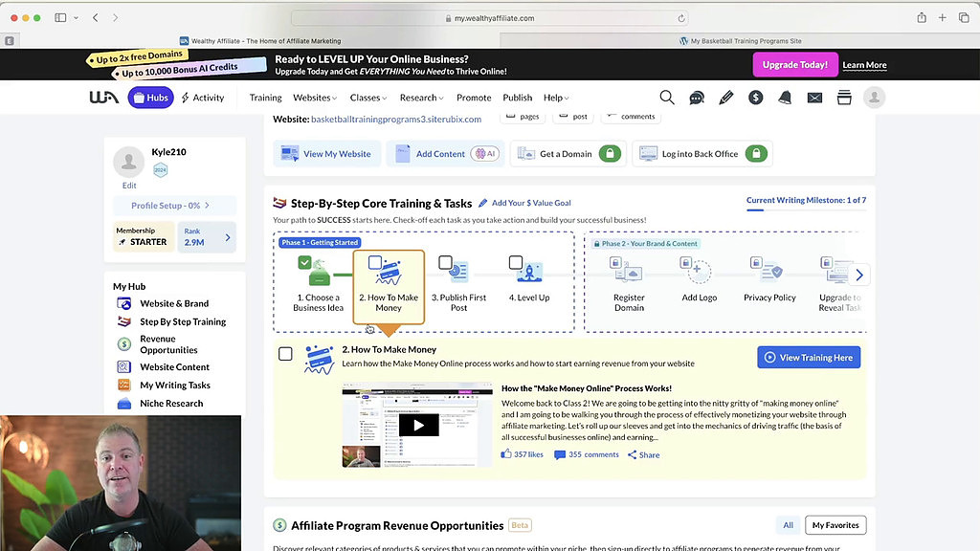View notifications via the bell icon
Image resolution: width=980 pixels, height=551 pixels.
click(x=785, y=97)
